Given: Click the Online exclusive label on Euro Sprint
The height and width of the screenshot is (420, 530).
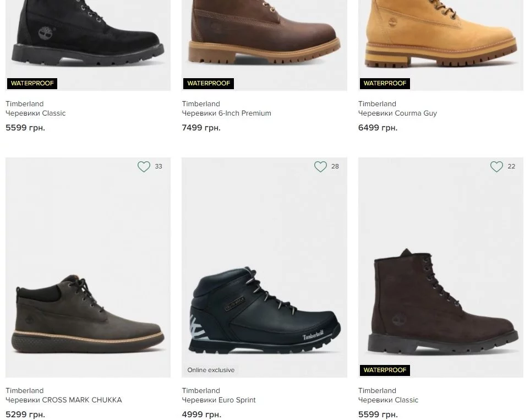Looking at the screenshot, I should [x=211, y=370].
